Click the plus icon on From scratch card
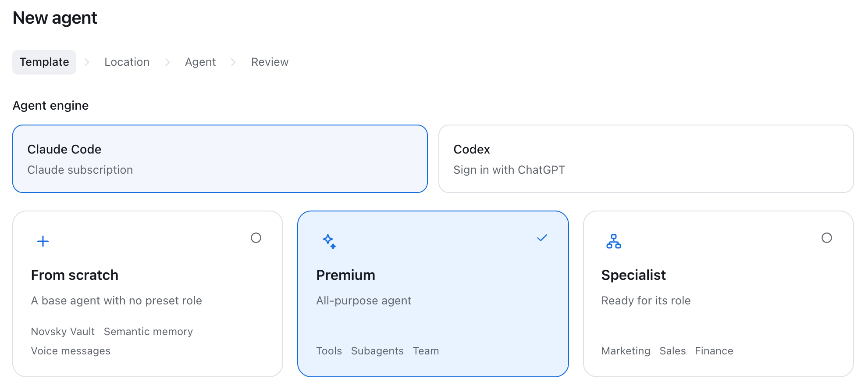Screen dimensions: 868x386 point(43,241)
